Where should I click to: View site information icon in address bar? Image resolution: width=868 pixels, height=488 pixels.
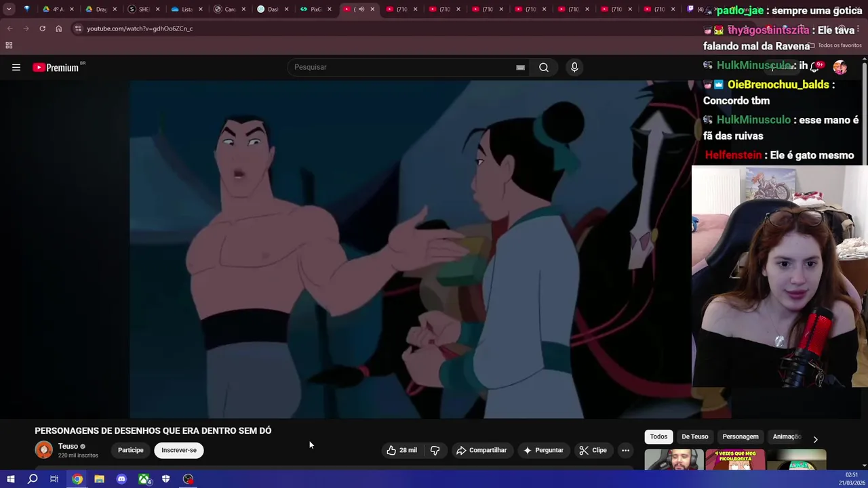(78, 28)
